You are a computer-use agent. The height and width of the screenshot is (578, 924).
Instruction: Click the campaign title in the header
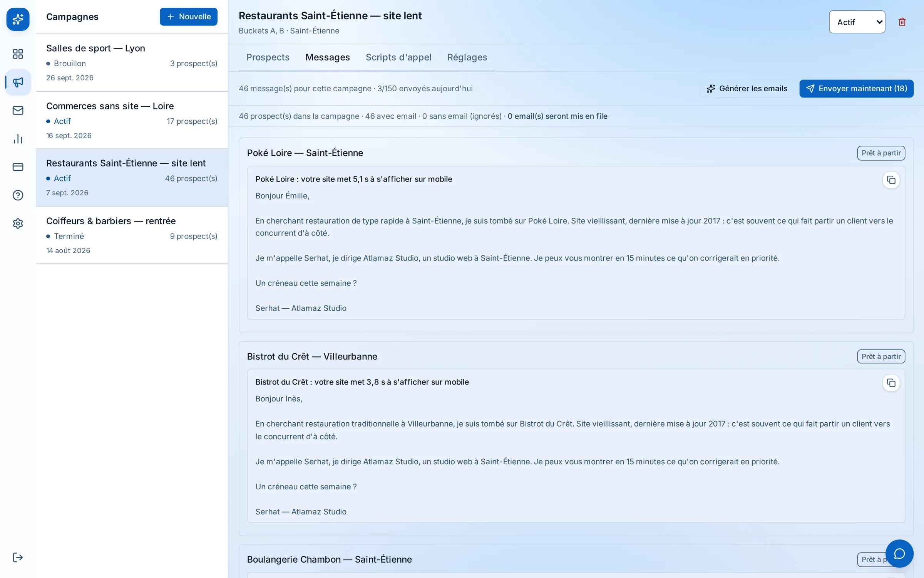tap(330, 16)
